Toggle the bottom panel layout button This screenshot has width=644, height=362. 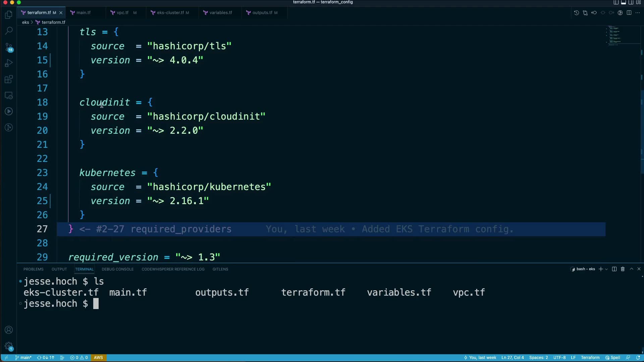pyautogui.click(x=624, y=2)
